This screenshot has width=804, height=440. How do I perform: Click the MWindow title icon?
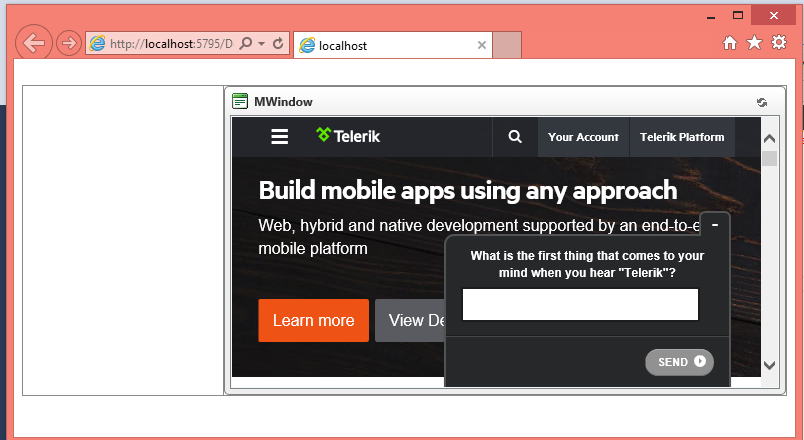pos(240,101)
